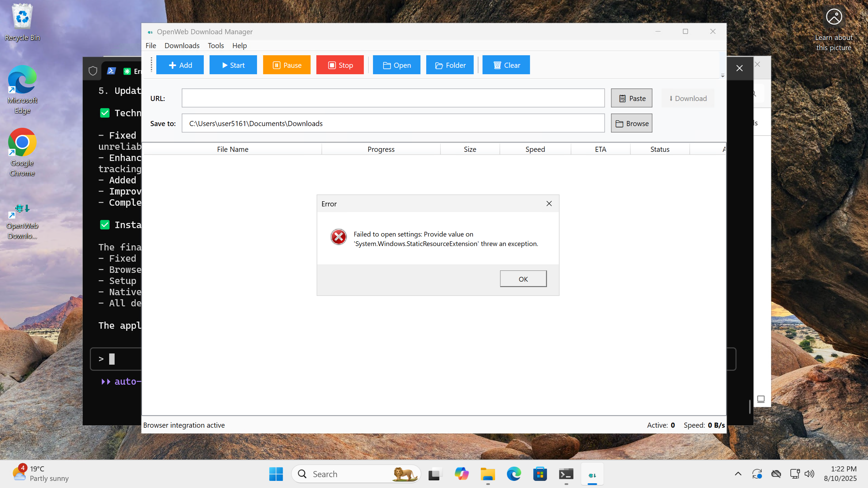Show hidden icons tray chevron
The image size is (868, 488).
[x=738, y=474]
